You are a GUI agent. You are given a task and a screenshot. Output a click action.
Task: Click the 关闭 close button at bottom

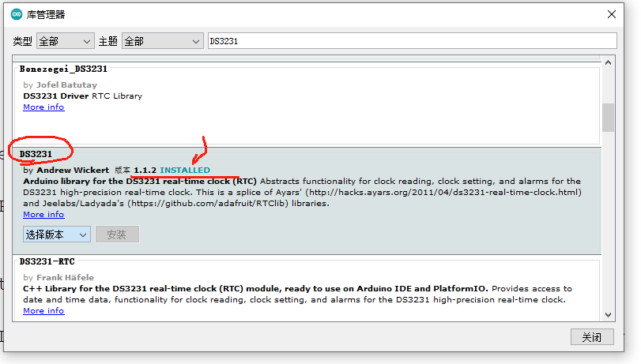(x=591, y=337)
